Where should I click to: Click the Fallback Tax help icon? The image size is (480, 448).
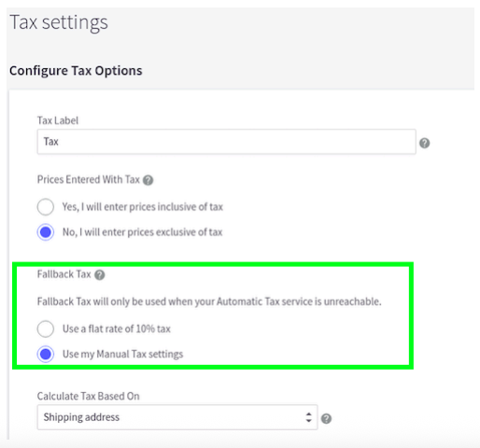pos(100,275)
